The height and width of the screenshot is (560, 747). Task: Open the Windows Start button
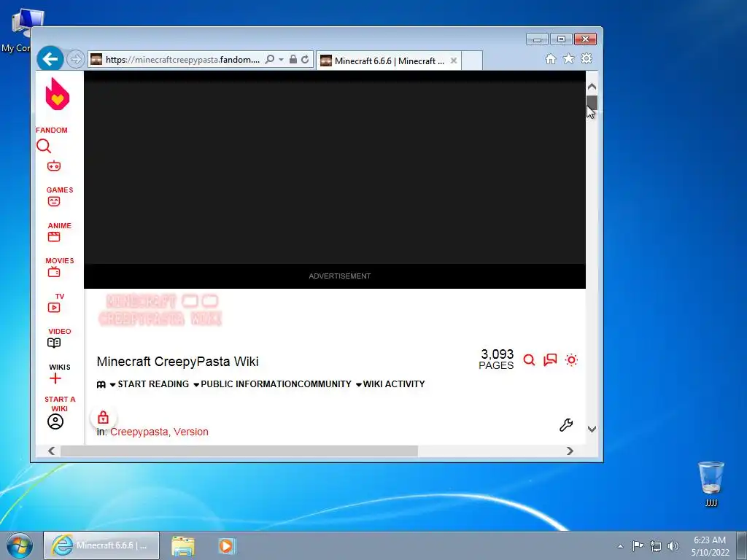click(20, 545)
